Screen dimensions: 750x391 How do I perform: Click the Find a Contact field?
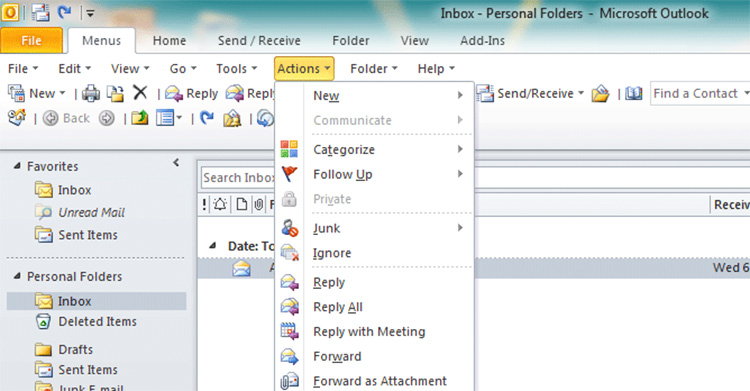(x=699, y=93)
